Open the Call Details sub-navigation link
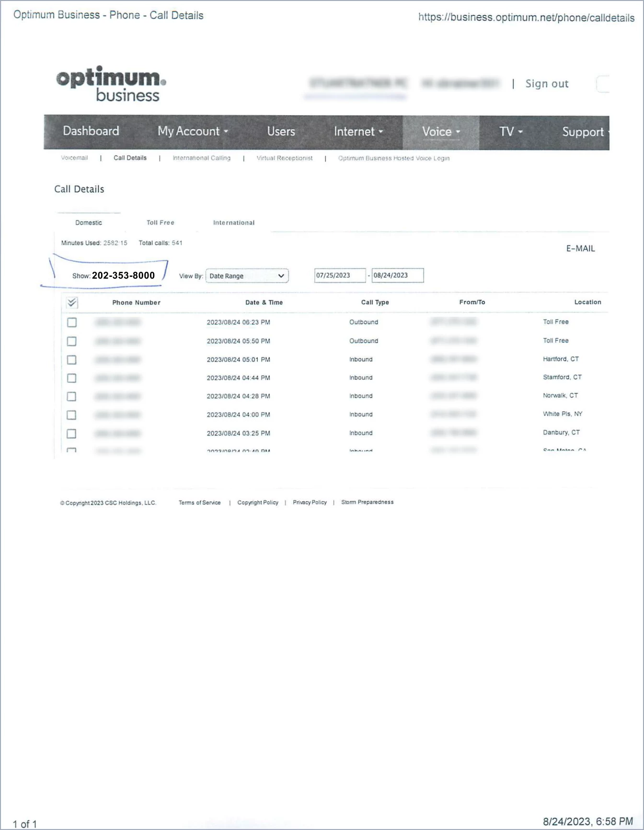This screenshot has width=644, height=830. (x=130, y=158)
